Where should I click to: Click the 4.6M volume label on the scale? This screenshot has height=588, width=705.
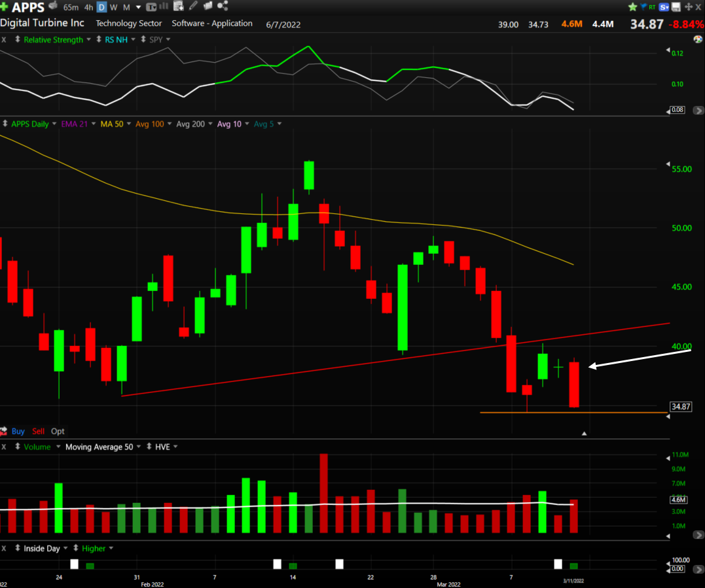click(678, 500)
